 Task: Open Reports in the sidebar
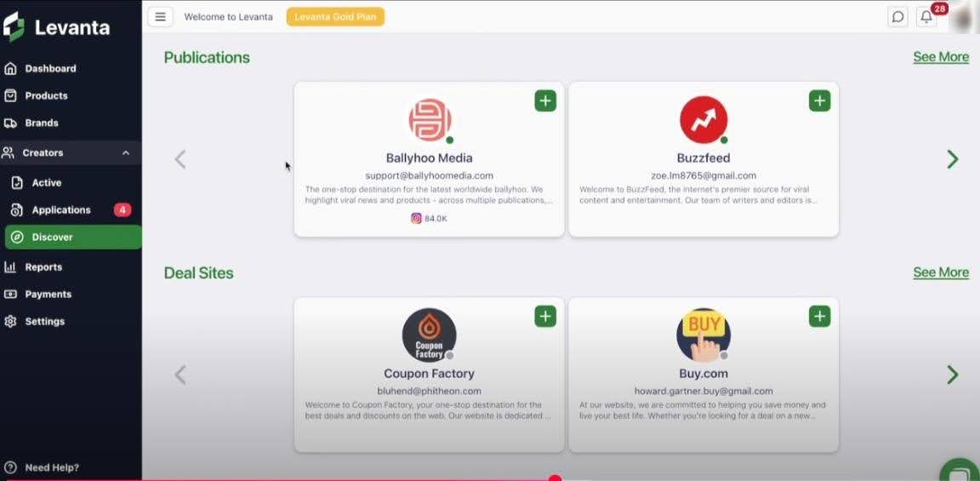(43, 266)
